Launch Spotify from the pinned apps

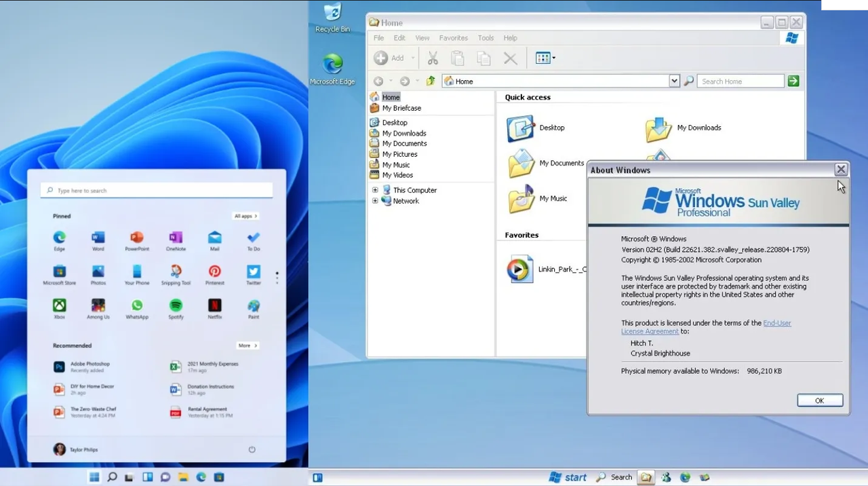click(176, 308)
